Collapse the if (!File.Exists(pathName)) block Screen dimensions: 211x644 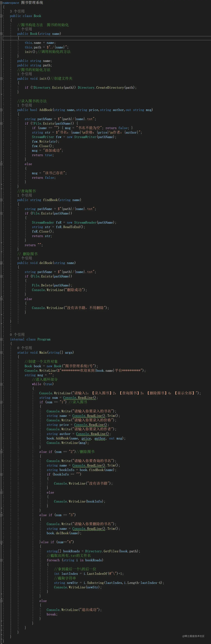(x=1, y=123)
